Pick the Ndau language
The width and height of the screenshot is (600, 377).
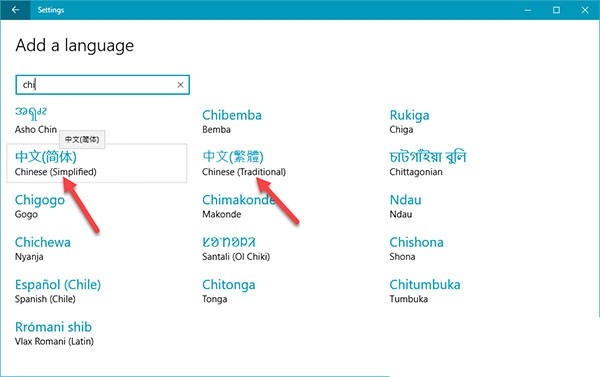pyautogui.click(x=405, y=206)
